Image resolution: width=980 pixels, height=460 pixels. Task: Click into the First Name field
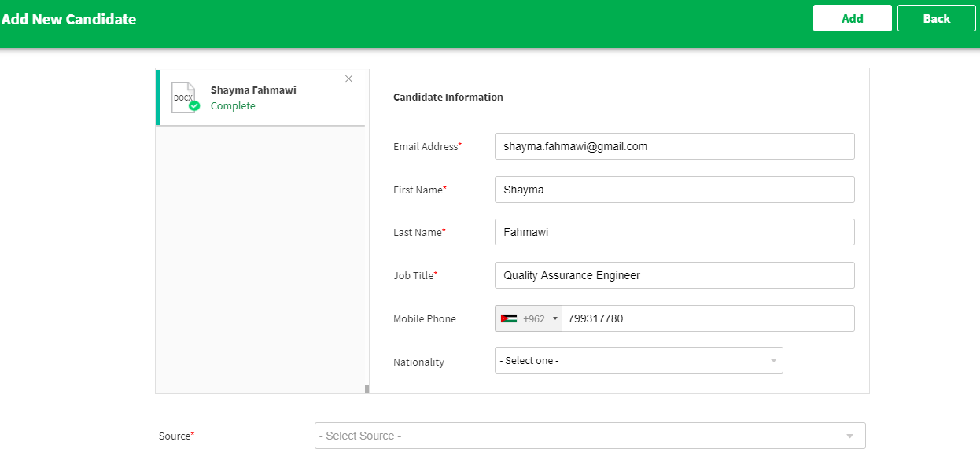point(674,190)
